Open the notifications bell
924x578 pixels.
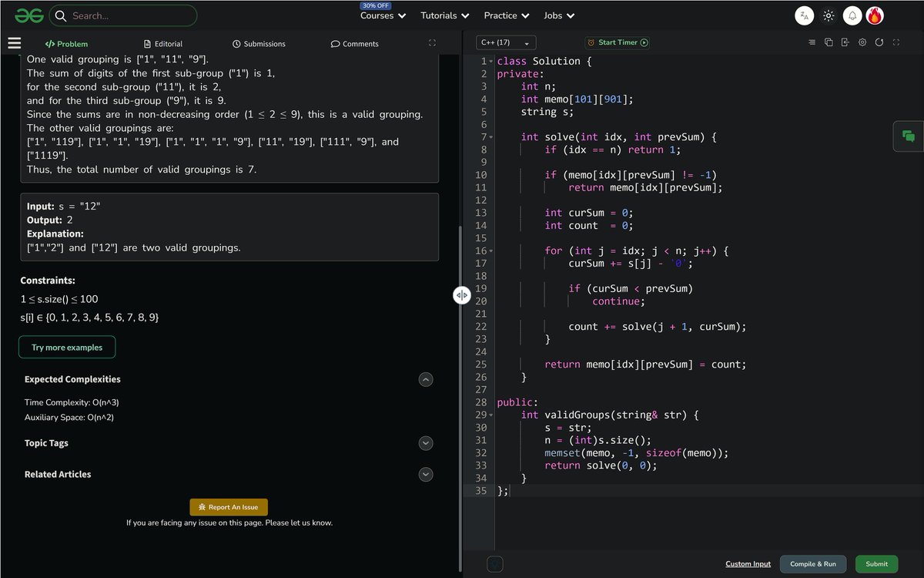click(x=852, y=15)
